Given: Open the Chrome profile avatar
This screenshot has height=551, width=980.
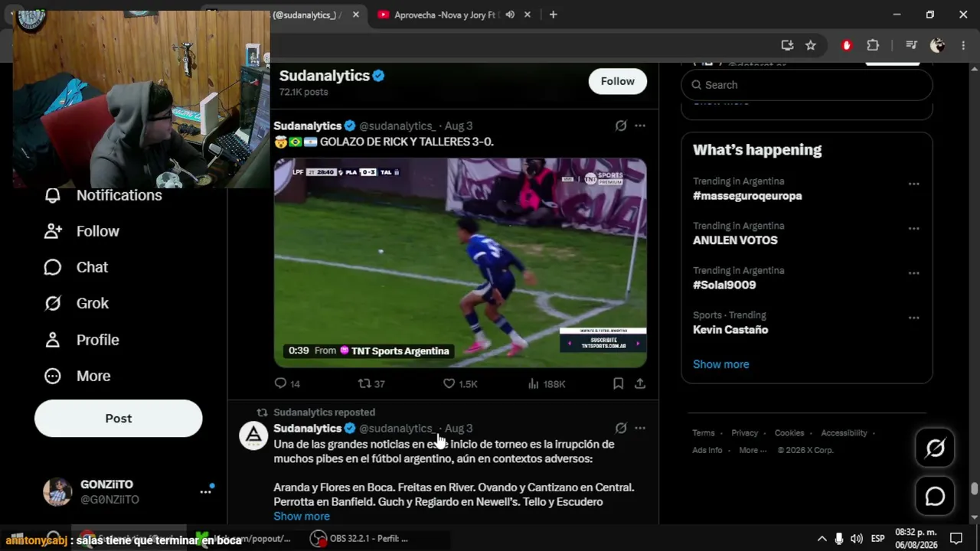Looking at the screenshot, I should click(x=937, y=45).
